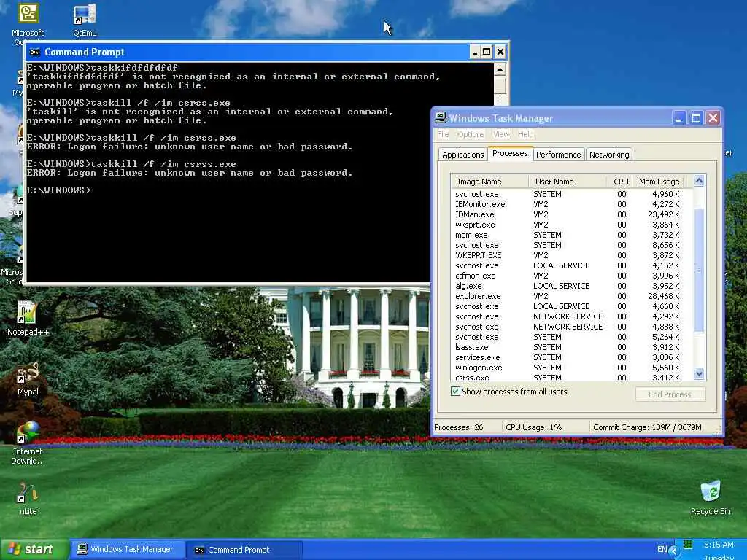Open the Performance tab
Image resolution: width=747 pixels, height=560 pixels.
coord(558,155)
